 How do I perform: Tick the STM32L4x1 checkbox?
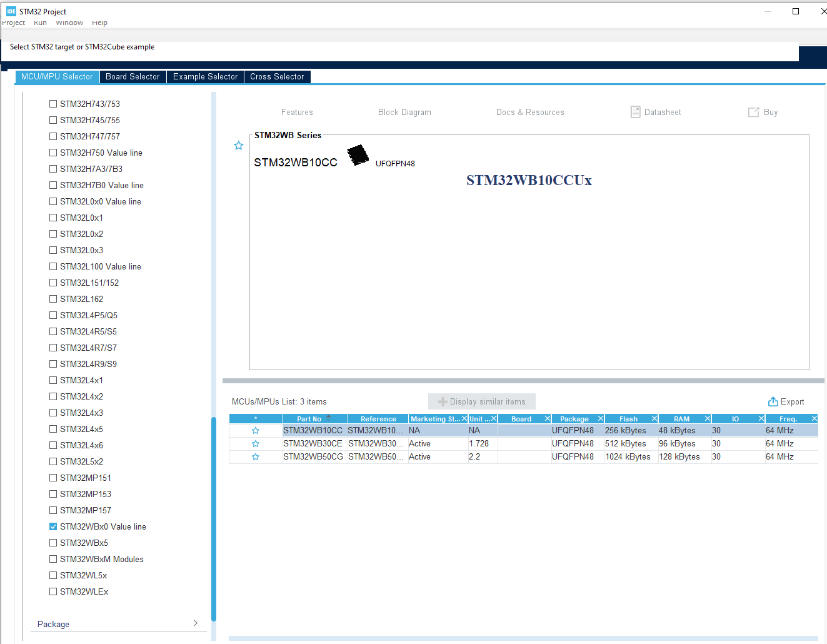coord(53,380)
